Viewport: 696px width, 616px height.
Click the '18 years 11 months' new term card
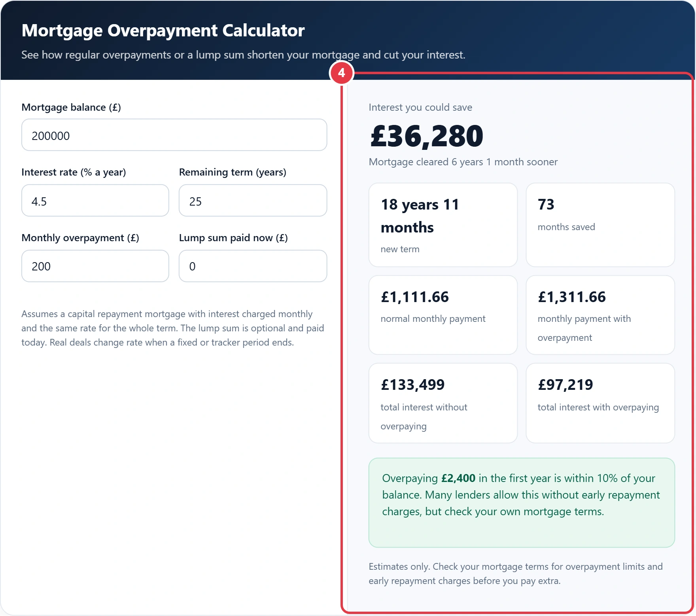[x=443, y=225]
